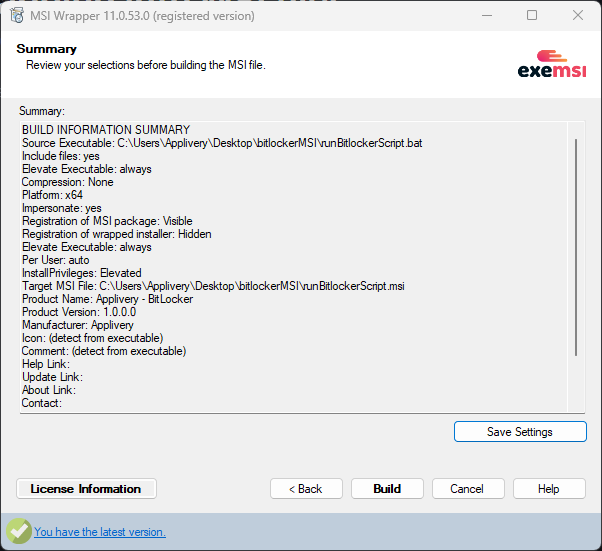The image size is (602, 551).
Task: Click the Build button
Action: pyautogui.click(x=387, y=488)
